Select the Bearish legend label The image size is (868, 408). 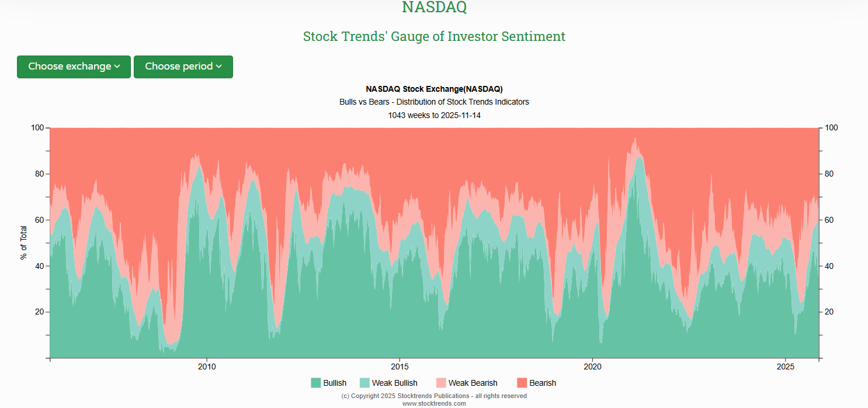point(543,383)
